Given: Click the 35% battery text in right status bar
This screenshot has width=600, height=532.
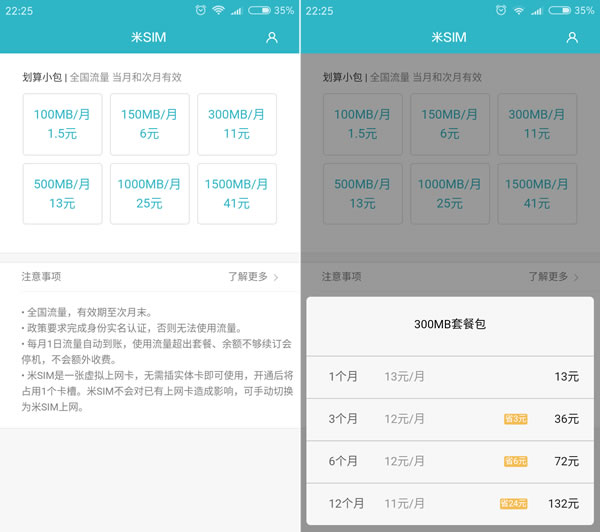Looking at the screenshot, I should 584,10.
